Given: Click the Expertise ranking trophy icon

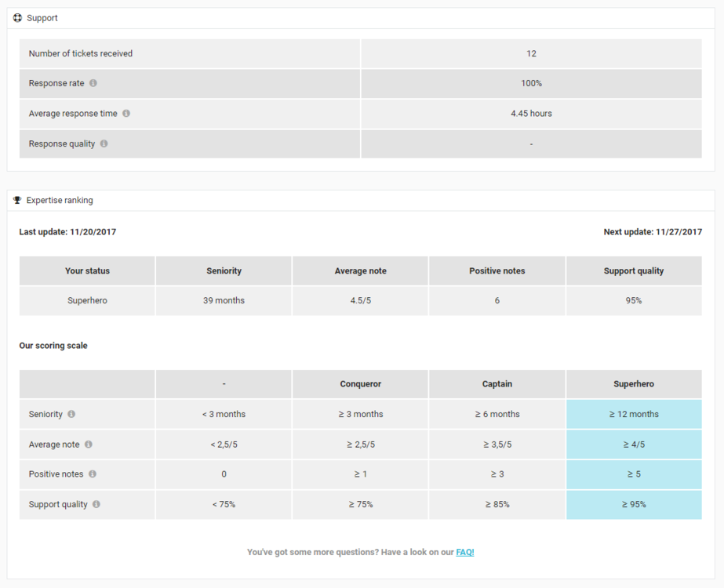Looking at the screenshot, I should pyautogui.click(x=17, y=200).
